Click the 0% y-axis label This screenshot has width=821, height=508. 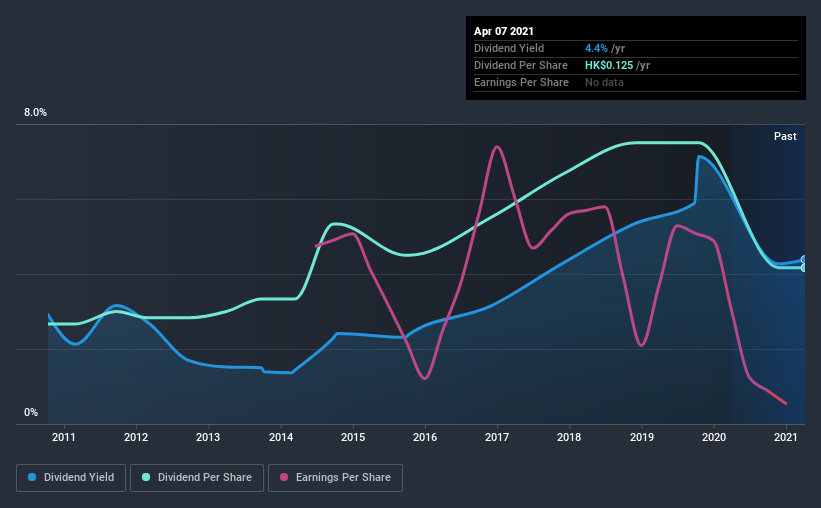click(31, 413)
